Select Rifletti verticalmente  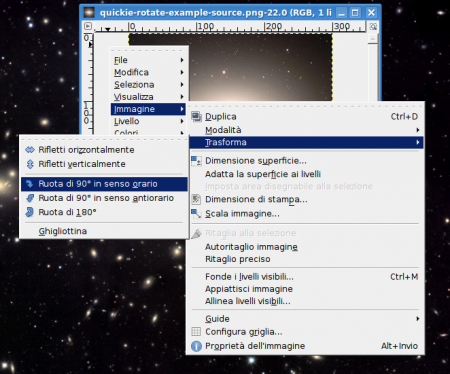tap(104, 164)
